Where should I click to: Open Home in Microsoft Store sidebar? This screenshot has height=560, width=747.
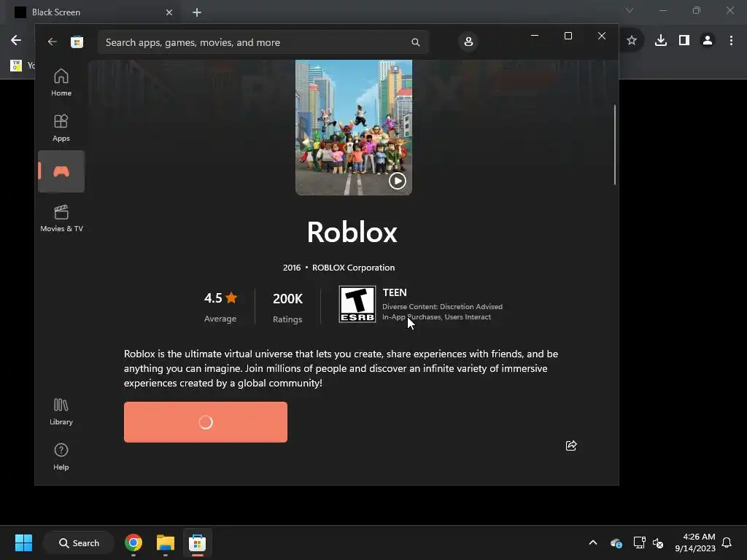pos(61,83)
